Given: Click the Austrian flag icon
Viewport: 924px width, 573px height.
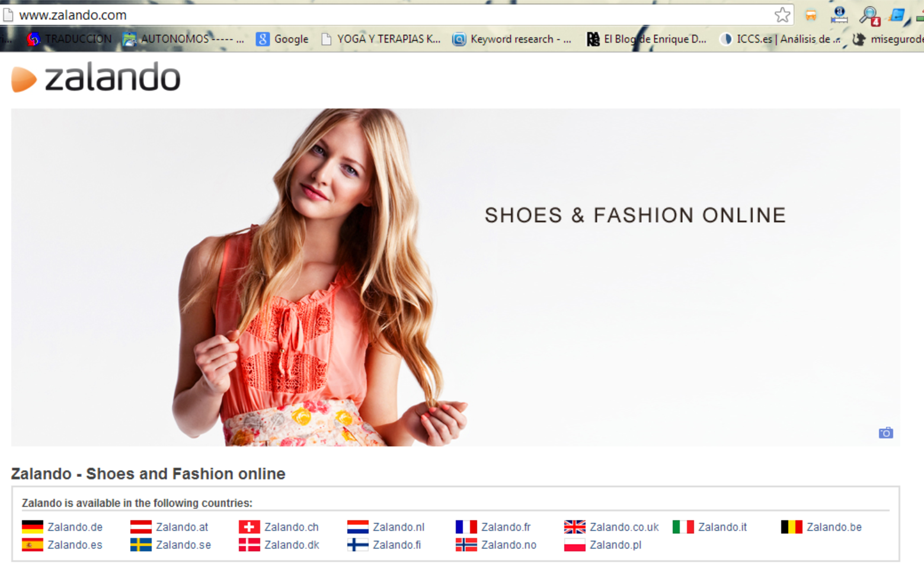Looking at the screenshot, I should (141, 527).
